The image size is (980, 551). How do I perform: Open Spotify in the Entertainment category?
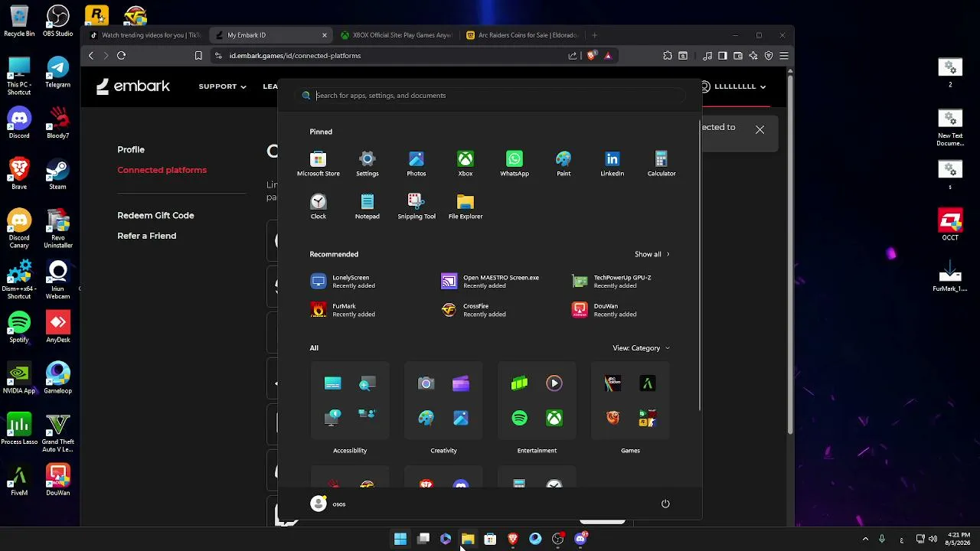[x=519, y=418]
